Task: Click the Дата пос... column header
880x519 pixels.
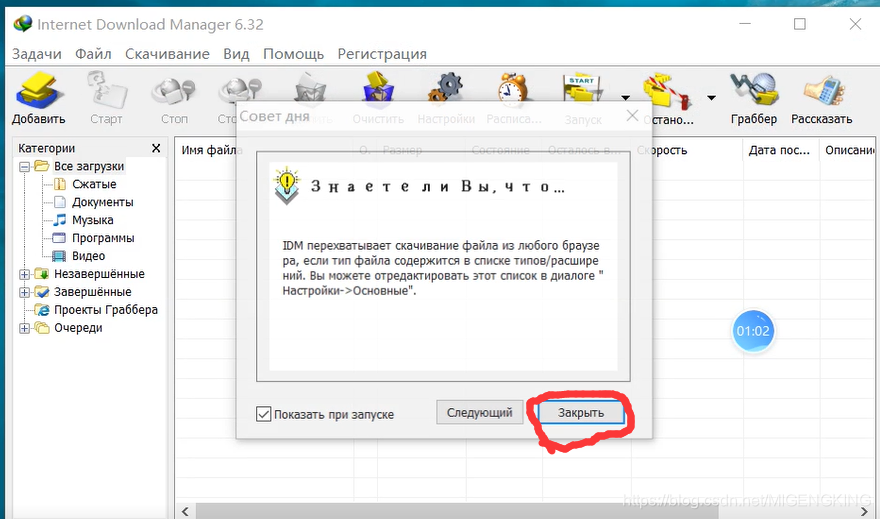Action: pos(781,150)
